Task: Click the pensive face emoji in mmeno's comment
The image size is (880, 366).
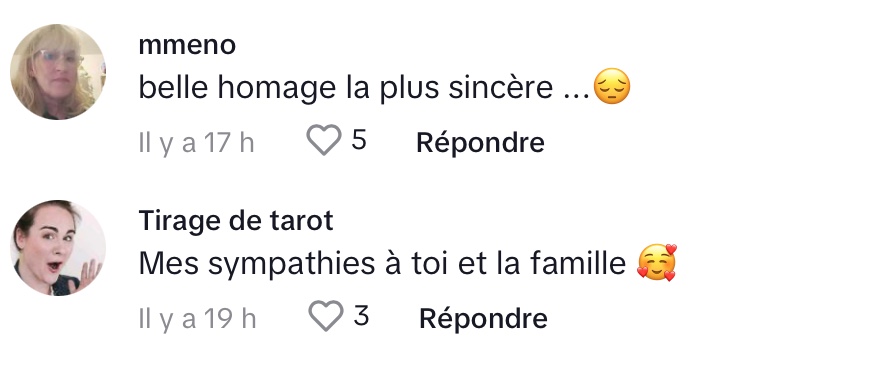Action: tap(612, 86)
